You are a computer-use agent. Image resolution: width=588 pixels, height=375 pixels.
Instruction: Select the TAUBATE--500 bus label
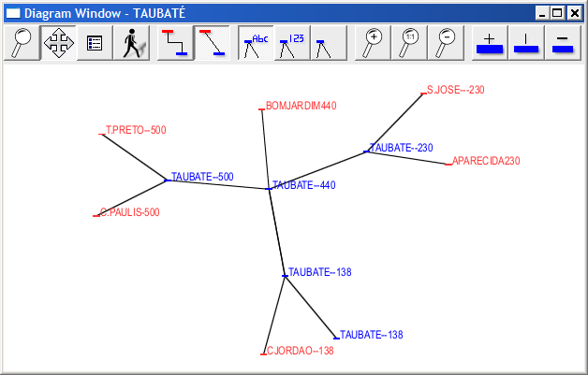[x=202, y=177]
